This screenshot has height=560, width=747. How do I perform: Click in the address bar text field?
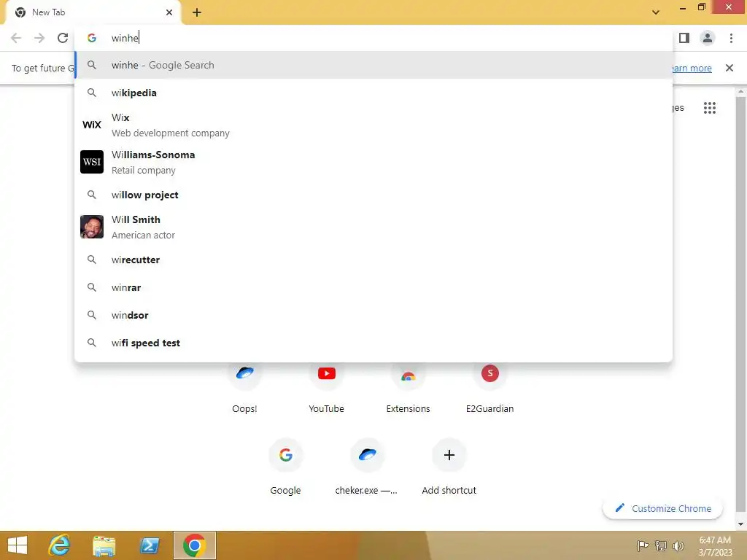(x=373, y=38)
